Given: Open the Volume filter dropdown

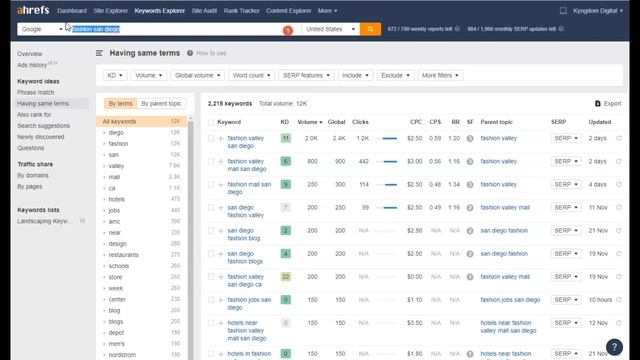Looking at the screenshot, I should point(149,76).
